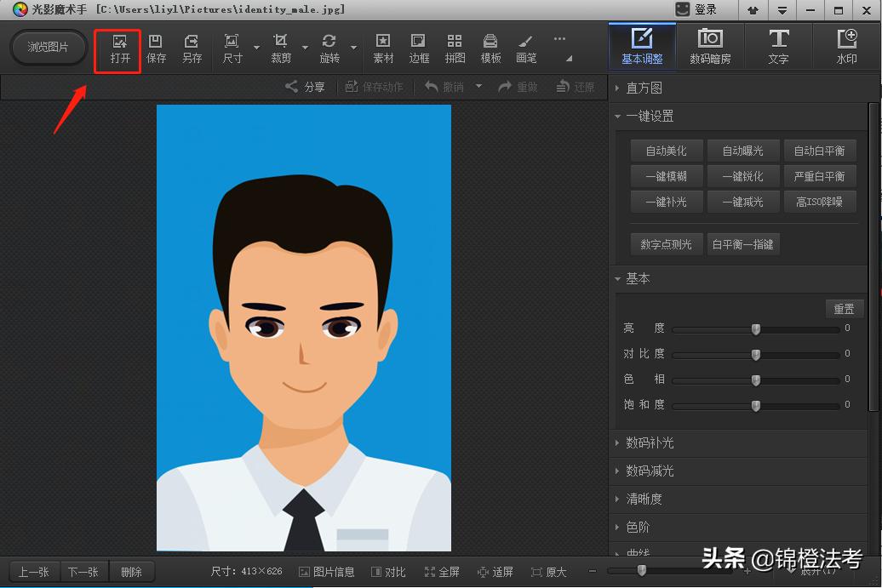The width and height of the screenshot is (882, 588).
Task: Open the Crop (裁剪) tool
Action: (281, 49)
